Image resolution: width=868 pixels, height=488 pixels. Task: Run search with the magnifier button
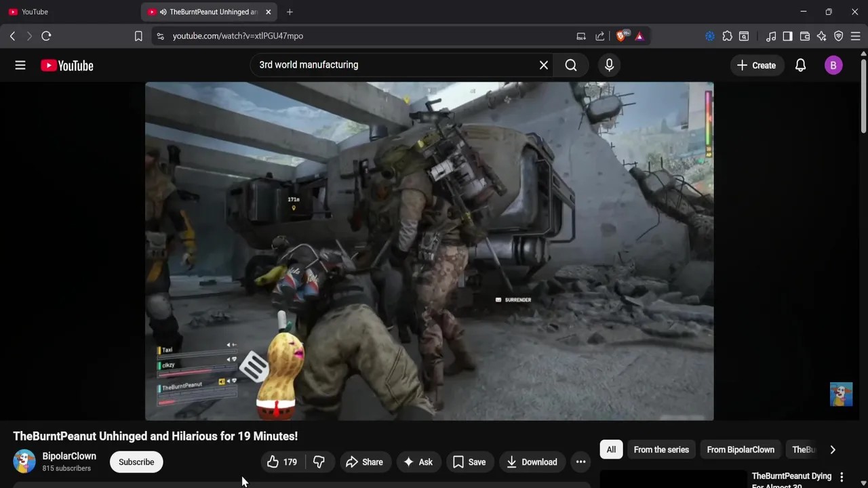(571, 65)
